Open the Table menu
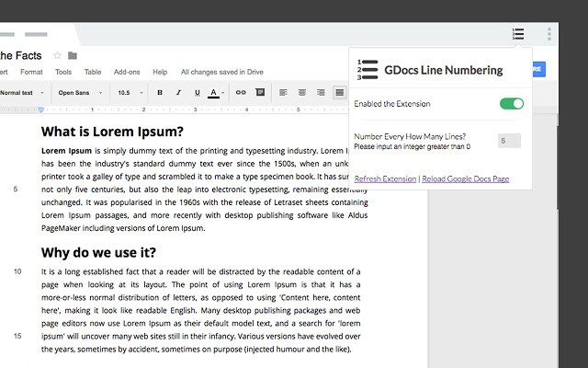Image resolution: width=588 pixels, height=368 pixels. 93,72
